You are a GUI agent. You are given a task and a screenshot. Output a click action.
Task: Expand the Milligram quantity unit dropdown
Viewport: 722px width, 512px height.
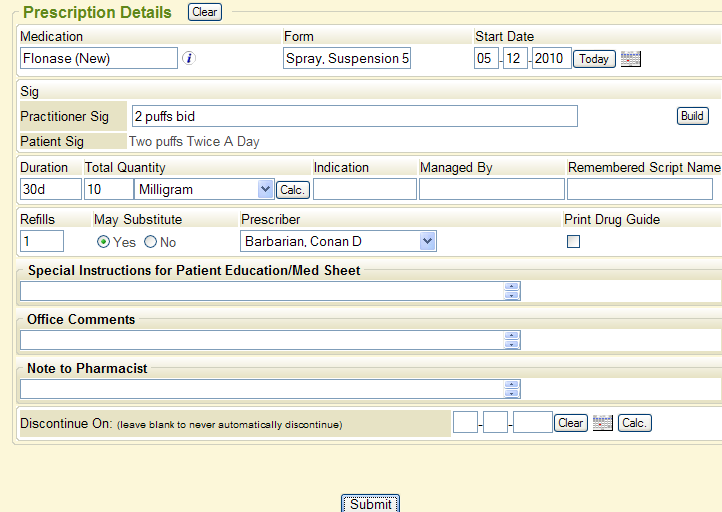265,189
